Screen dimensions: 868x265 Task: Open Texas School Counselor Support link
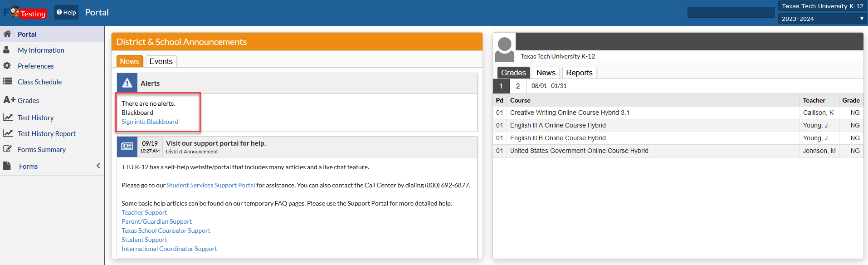pos(166,231)
